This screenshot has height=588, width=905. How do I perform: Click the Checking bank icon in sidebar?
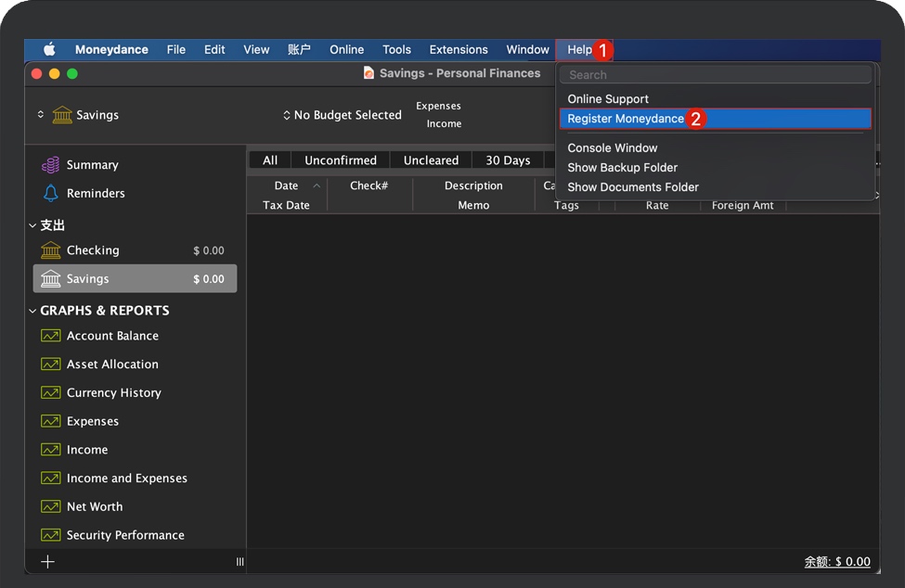(51, 250)
